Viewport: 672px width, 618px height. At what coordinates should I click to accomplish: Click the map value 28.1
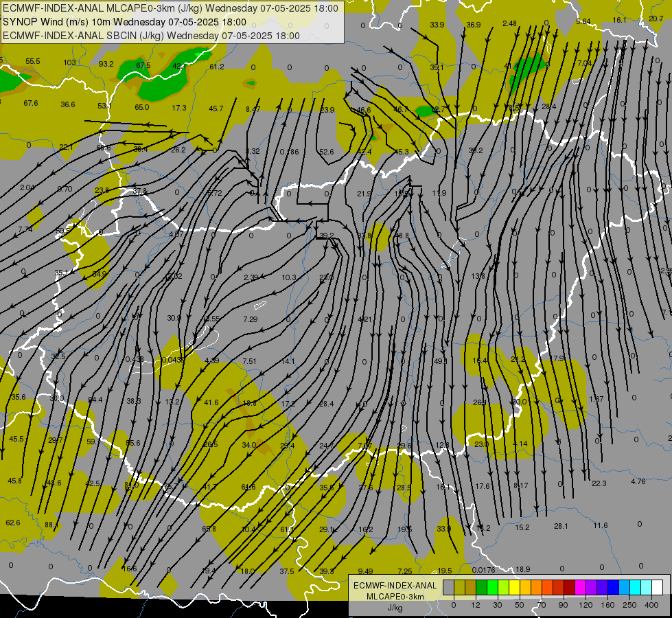[561, 526]
